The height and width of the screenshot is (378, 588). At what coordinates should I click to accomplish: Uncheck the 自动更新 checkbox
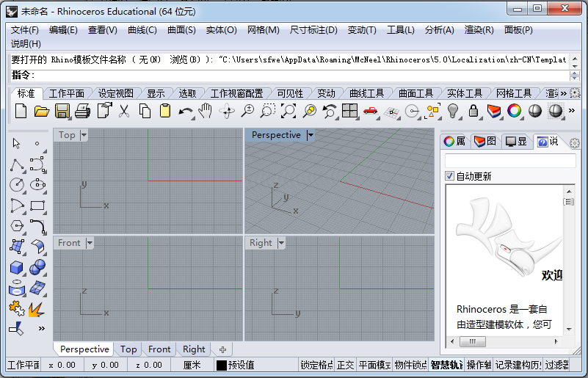[x=450, y=176]
